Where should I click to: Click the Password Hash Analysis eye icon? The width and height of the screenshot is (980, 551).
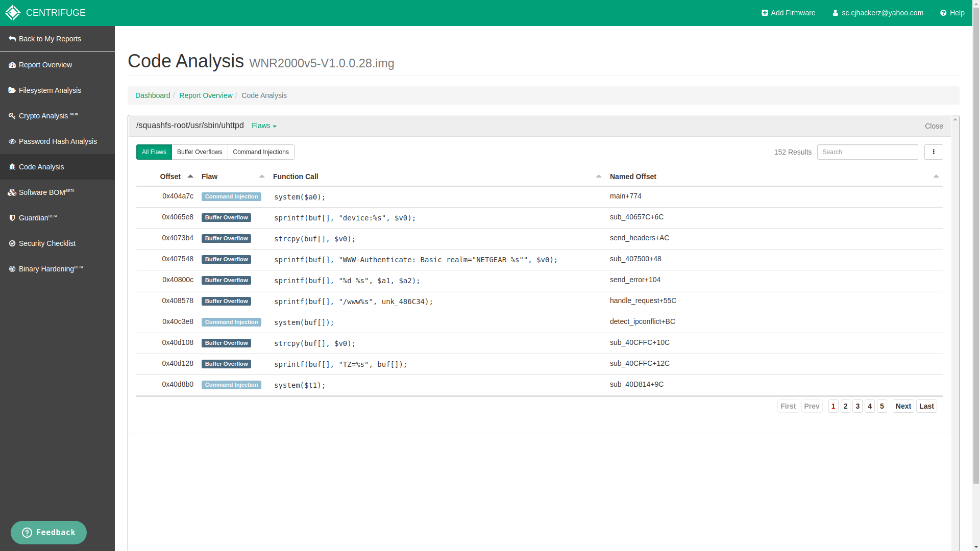point(12,141)
